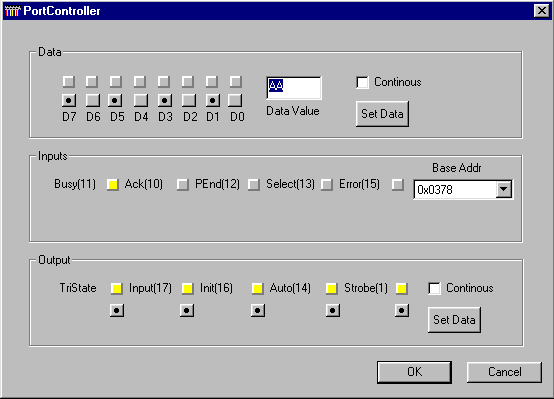
Task: Toggle the Init(16) output button
Action: [x=258, y=311]
